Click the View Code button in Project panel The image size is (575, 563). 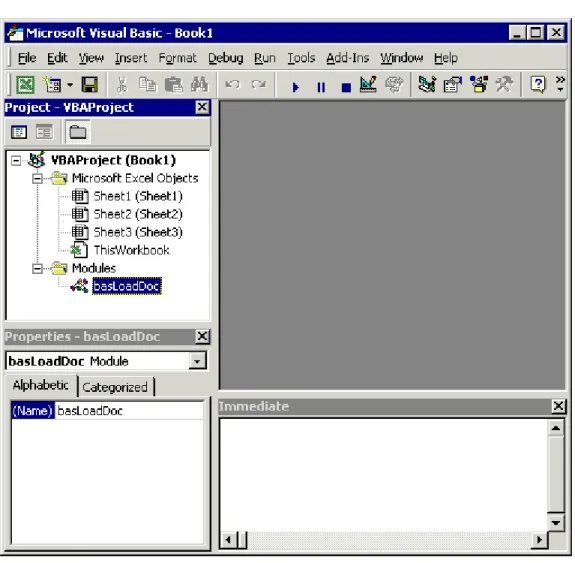pos(19,132)
